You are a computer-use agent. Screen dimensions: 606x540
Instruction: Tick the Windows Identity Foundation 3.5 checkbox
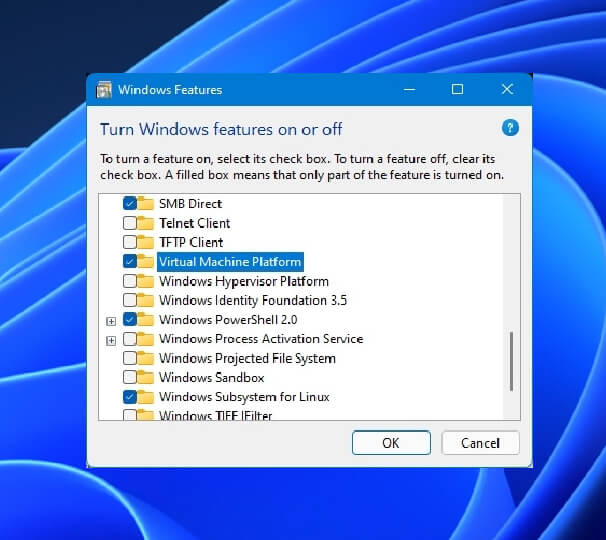(130, 300)
